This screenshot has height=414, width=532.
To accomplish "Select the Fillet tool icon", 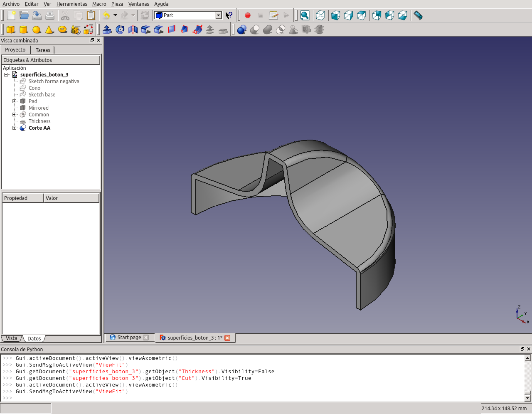I will 146,30.
